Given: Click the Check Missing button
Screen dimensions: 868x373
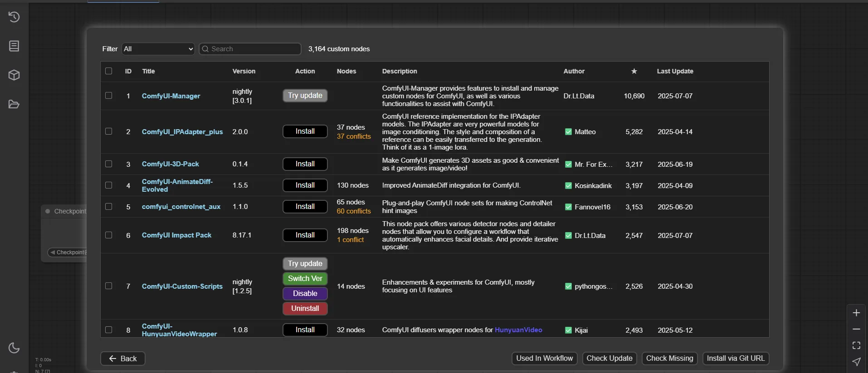Looking at the screenshot, I should (670, 358).
